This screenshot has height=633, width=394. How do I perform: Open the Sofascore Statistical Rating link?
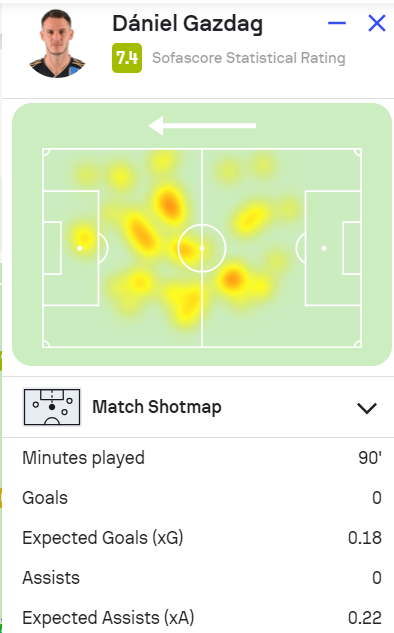[x=249, y=58]
